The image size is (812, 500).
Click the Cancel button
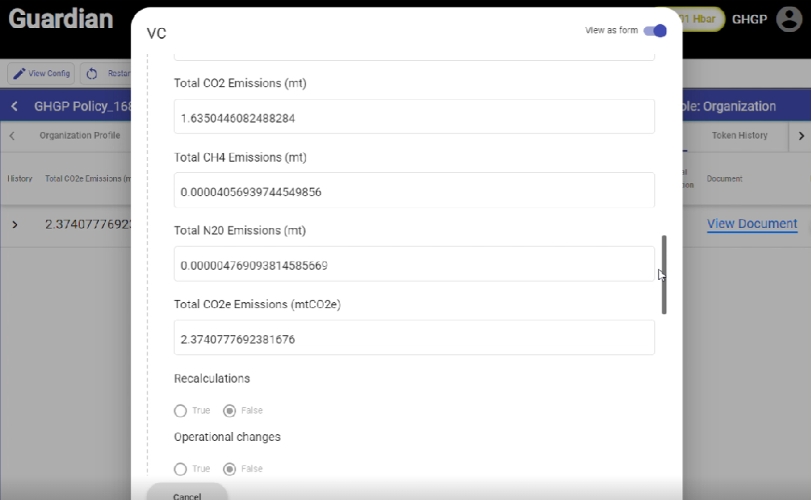(187, 495)
